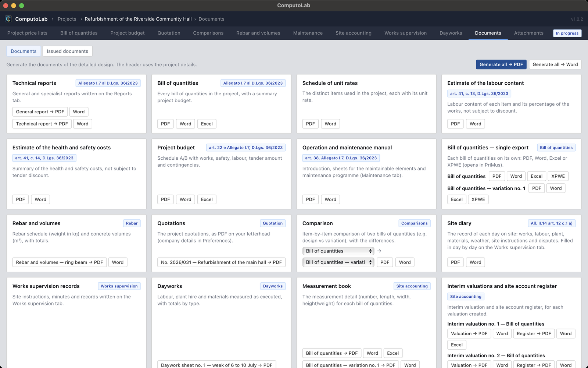Click the ComputoLab logo icon
Screen dimensions: 588x368
click(x=8, y=19)
